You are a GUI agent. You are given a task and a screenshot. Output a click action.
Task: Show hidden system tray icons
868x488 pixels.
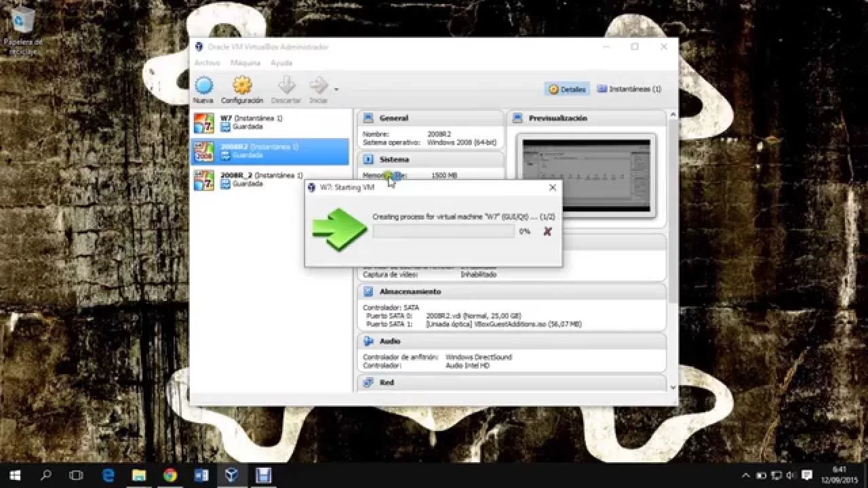click(x=746, y=475)
